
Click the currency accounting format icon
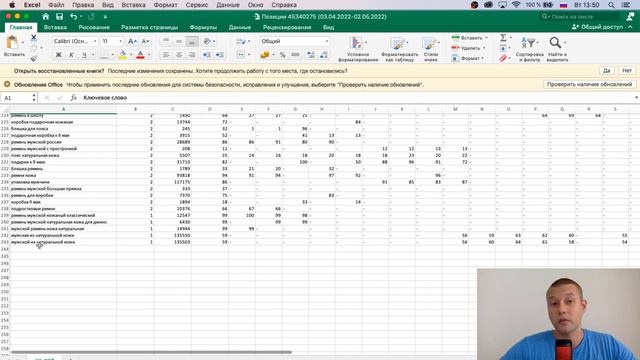264,55
